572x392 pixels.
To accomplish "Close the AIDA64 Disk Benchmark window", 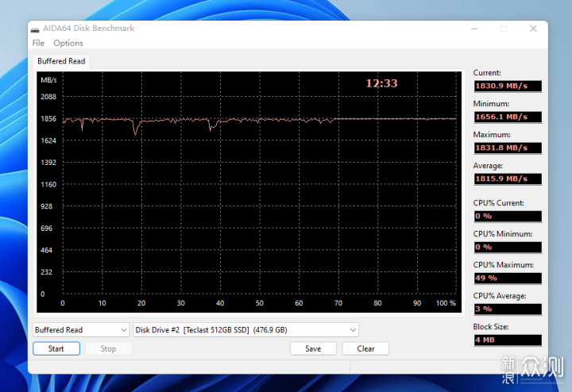I will [533, 29].
